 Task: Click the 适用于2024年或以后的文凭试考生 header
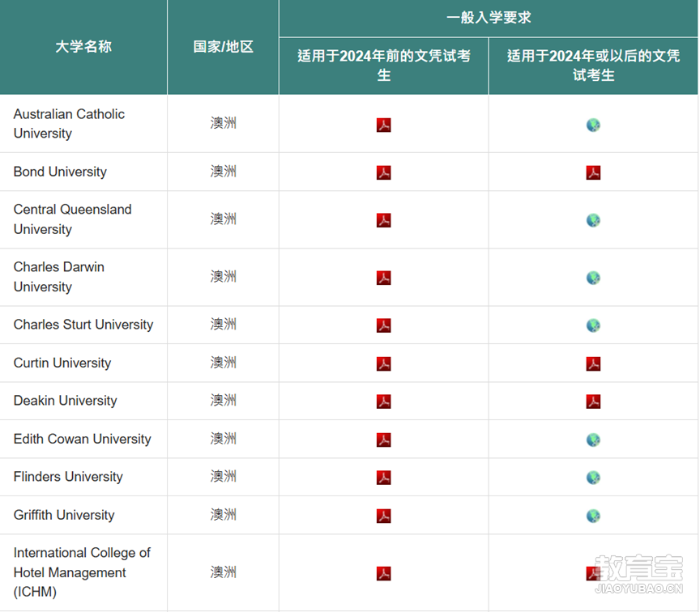click(593, 66)
